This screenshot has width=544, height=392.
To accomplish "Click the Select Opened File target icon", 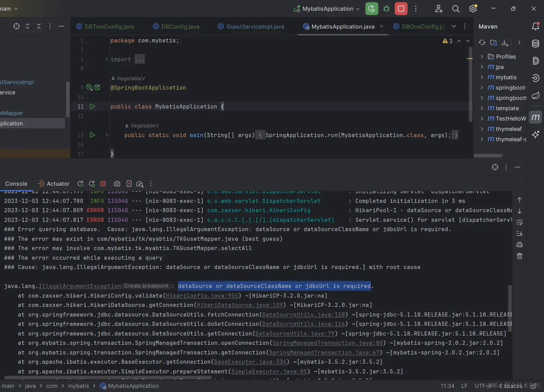I will pyautogui.click(x=16, y=26).
